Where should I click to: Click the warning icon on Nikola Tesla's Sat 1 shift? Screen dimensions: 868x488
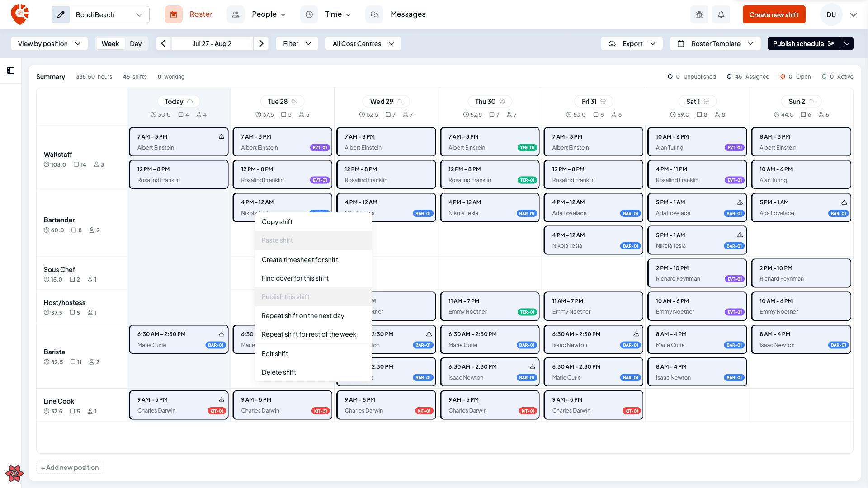click(740, 235)
